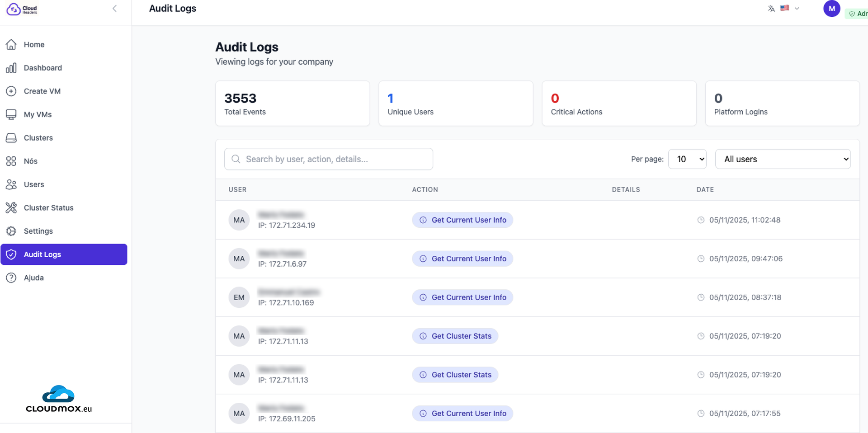Open Nós grid icon

(x=11, y=161)
